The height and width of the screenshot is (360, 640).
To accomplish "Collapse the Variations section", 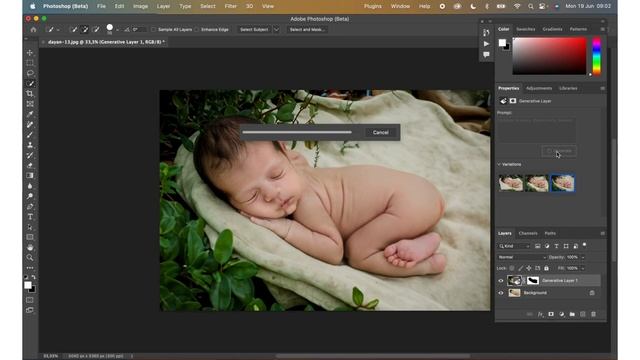I will click(499, 164).
